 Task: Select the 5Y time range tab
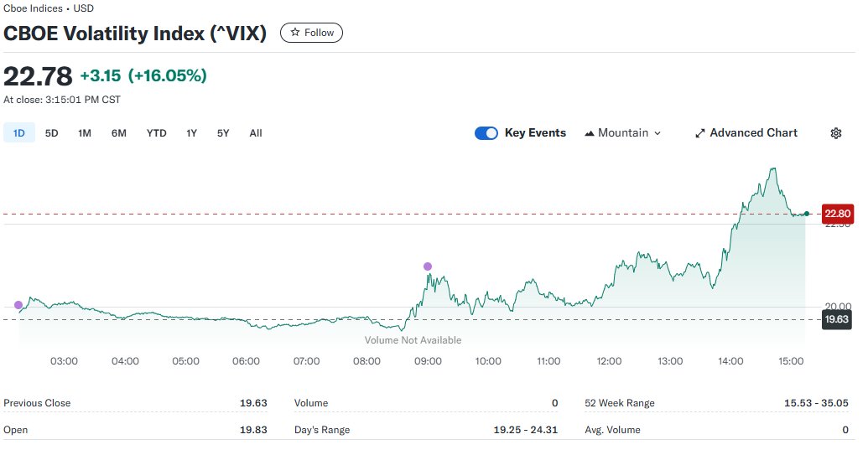click(x=223, y=133)
